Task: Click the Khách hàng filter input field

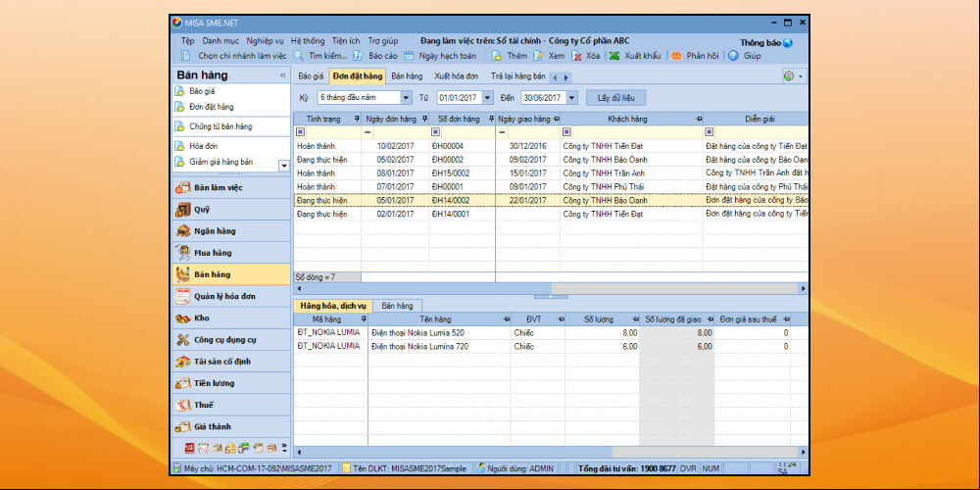Action: tap(637, 132)
